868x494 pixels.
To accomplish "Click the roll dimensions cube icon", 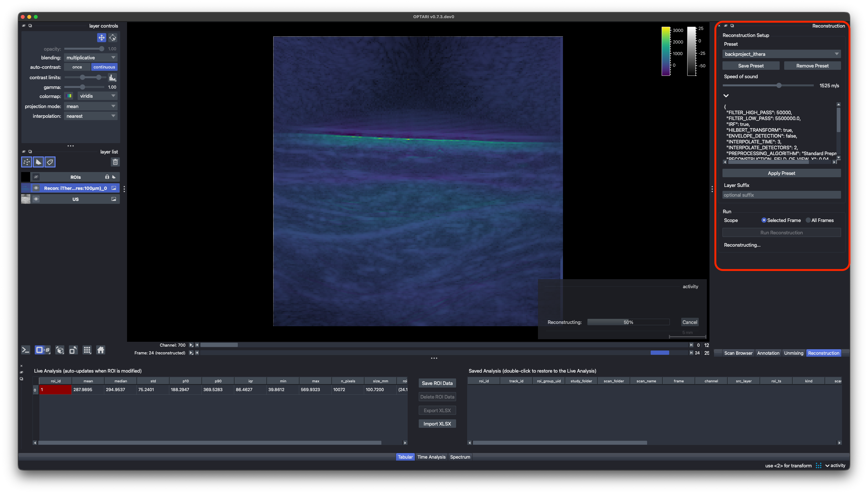I will click(x=60, y=350).
